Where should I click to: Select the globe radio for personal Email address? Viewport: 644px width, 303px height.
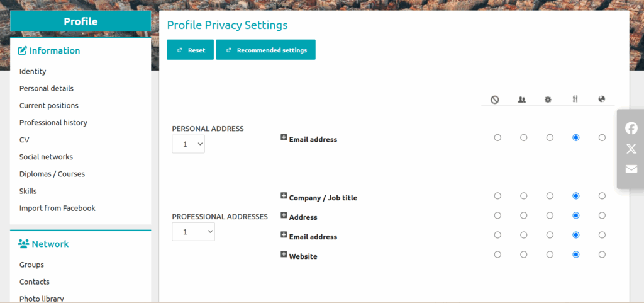(x=602, y=138)
